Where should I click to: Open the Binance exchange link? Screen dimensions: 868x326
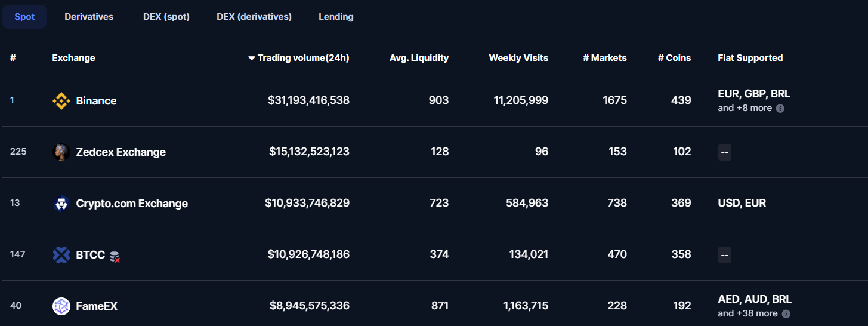(96, 101)
